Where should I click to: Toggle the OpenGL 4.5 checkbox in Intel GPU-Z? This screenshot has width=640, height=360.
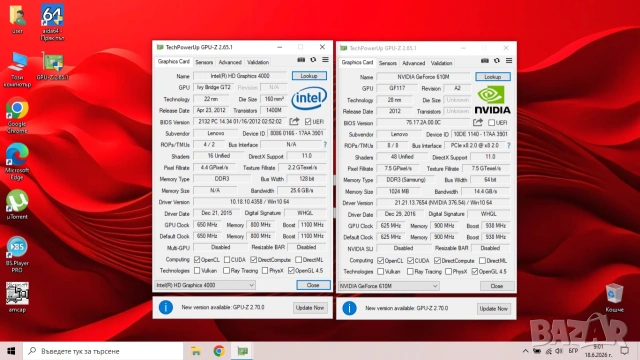(x=291, y=271)
